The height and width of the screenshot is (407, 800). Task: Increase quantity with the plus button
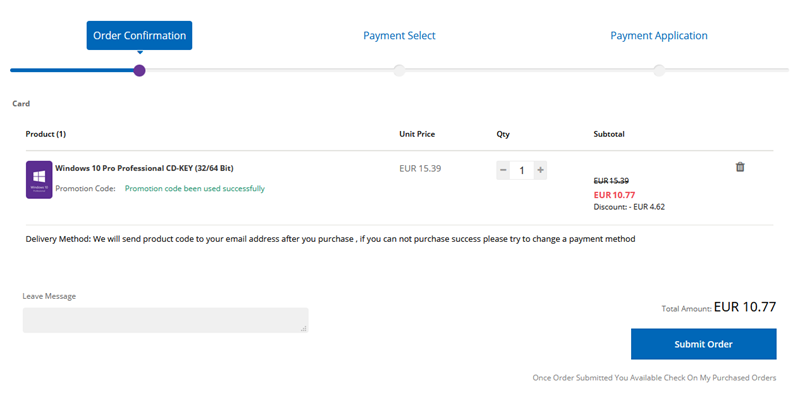point(541,170)
